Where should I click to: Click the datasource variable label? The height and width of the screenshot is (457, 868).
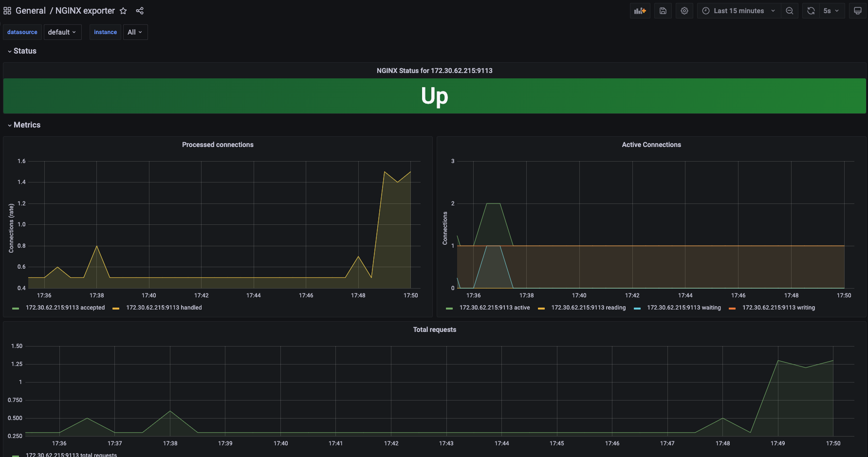[x=22, y=32]
